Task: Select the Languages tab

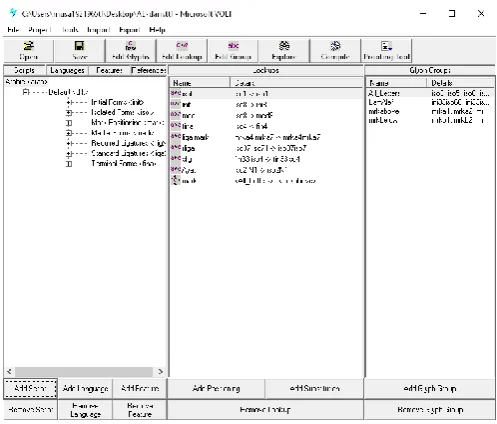Action: pos(67,70)
